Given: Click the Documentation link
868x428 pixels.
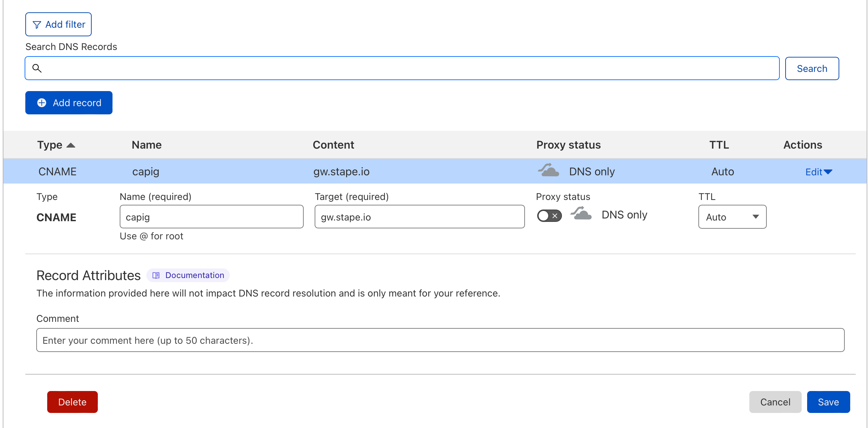Looking at the screenshot, I should [194, 275].
